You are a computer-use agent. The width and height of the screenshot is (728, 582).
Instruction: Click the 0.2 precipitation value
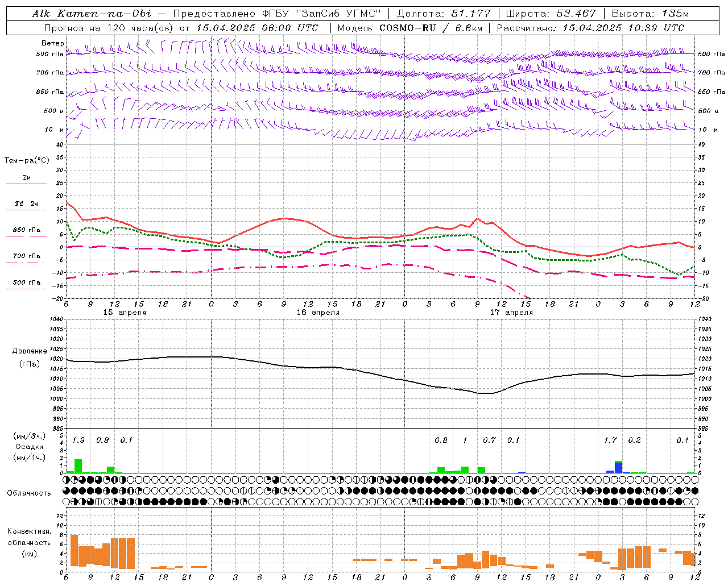(634, 440)
